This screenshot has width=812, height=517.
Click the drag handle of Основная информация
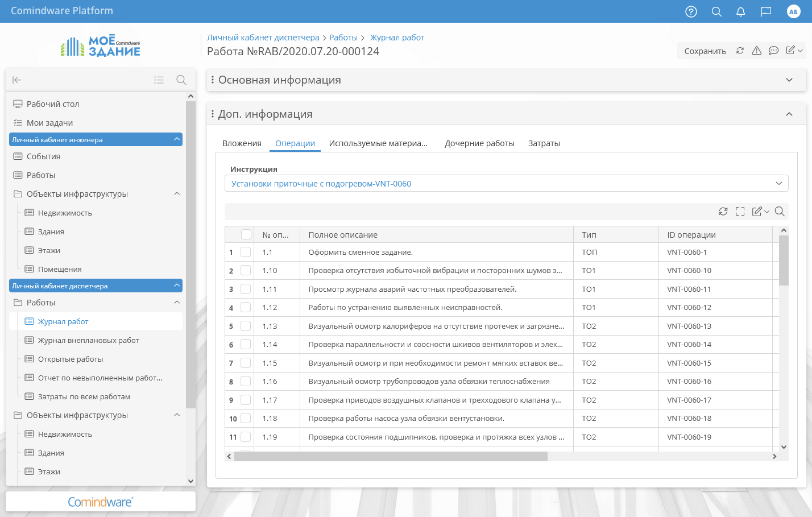(213, 80)
